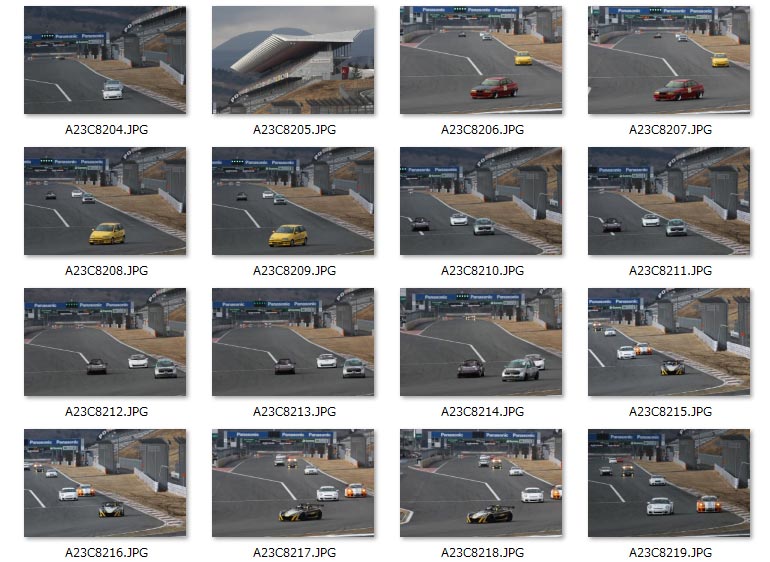Click the A23C8204.JPG filename label
This screenshot has height=562, width=770.
coord(107,130)
